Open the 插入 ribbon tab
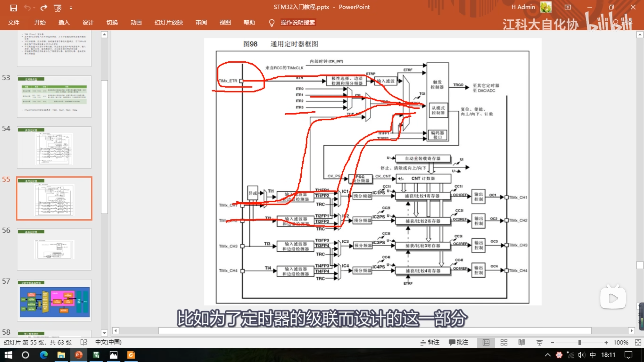Image resolution: width=644 pixels, height=362 pixels. click(64, 23)
